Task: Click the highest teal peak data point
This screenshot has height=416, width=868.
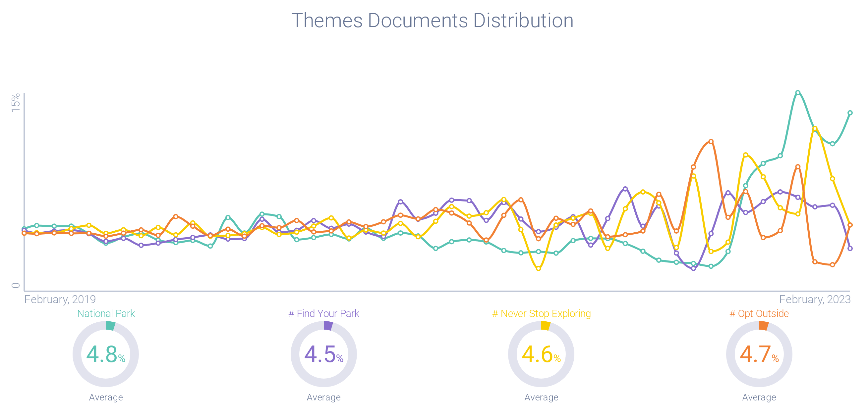Action: tap(798, 93)
